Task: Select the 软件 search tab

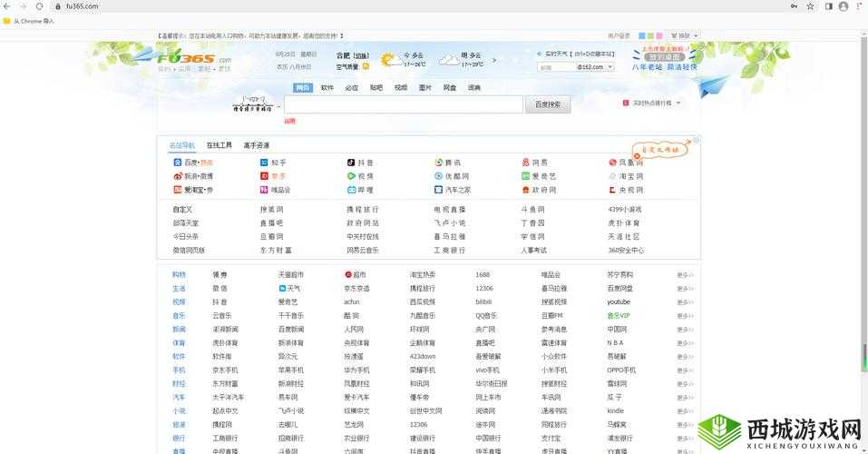Action: 327,87
